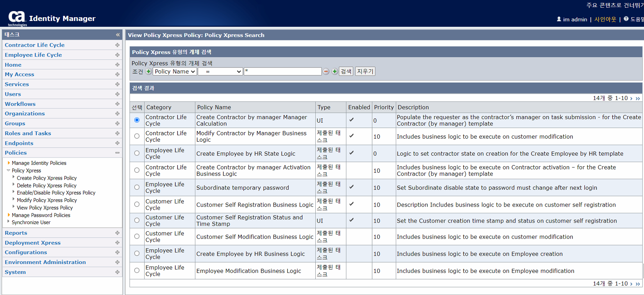Screen dimensions: 644x295
Task: Open Modify Policy Xpress Policy task
Action: pyautogui.click(x=47, y=200)
